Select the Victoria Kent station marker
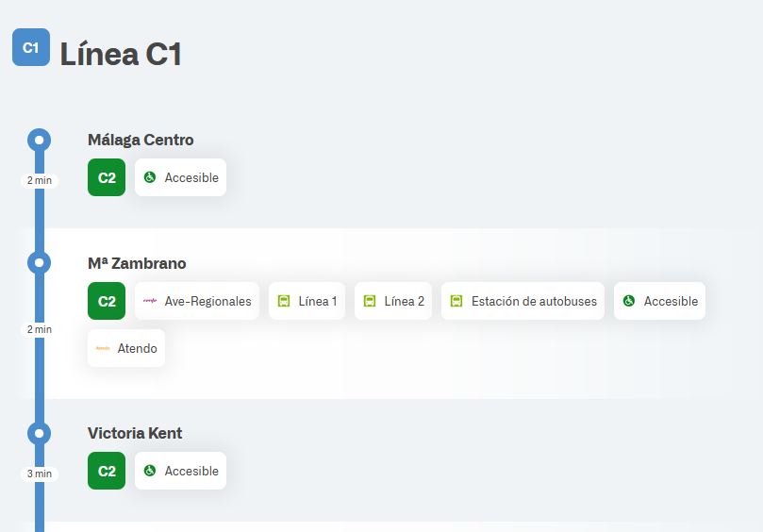 (x=39, y=434)
